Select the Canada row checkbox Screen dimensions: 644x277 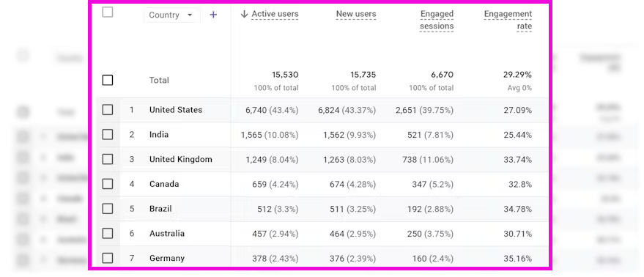108,184
